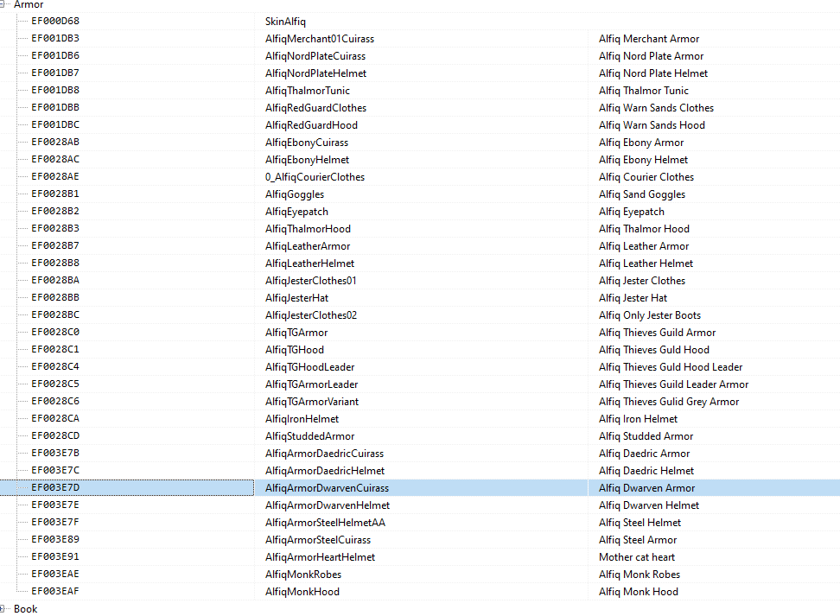Select record EF003E7C
Screen dimensions: 840x616
(x=55, y=470)
